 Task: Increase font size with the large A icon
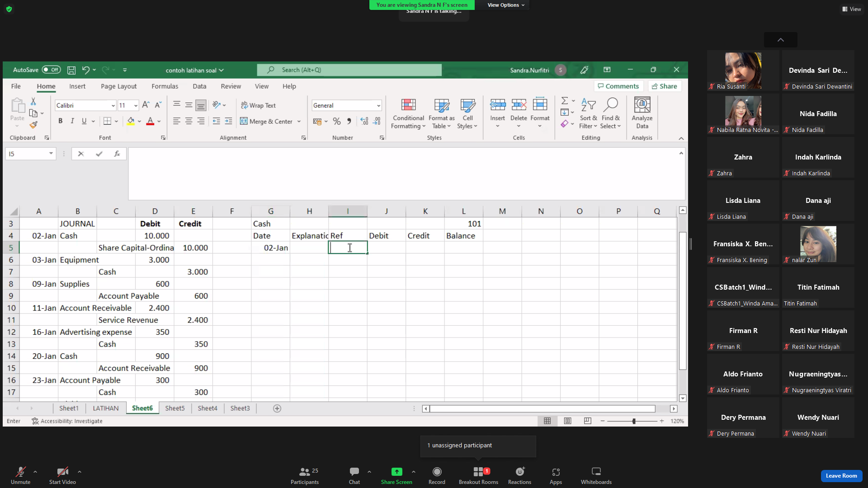146,105
